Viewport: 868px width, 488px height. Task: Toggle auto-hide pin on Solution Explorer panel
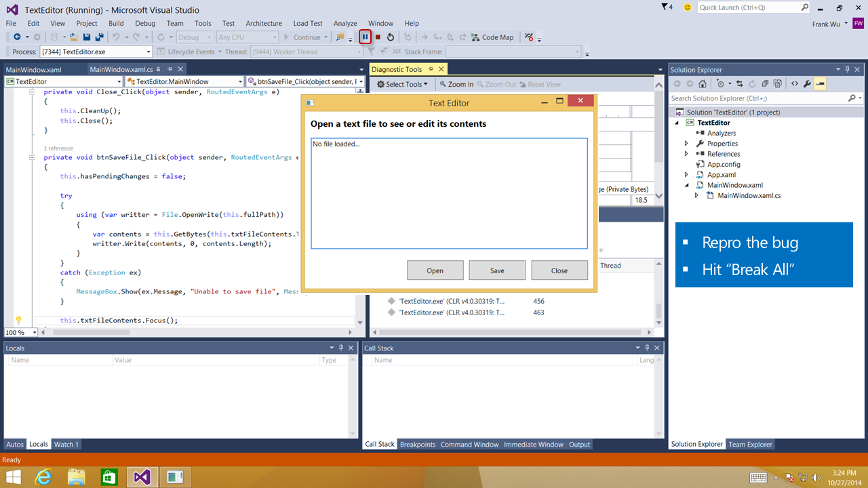click(848, 69)
